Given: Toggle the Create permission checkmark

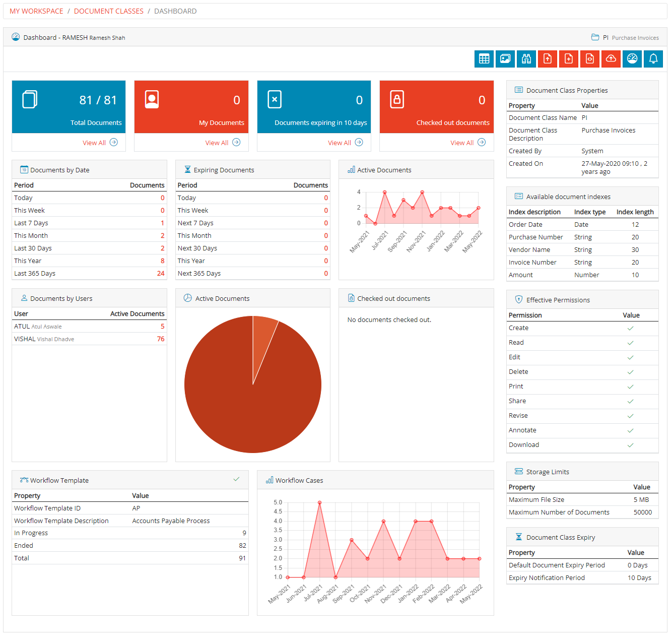Looking at the screenshot, I should (630, 328).
